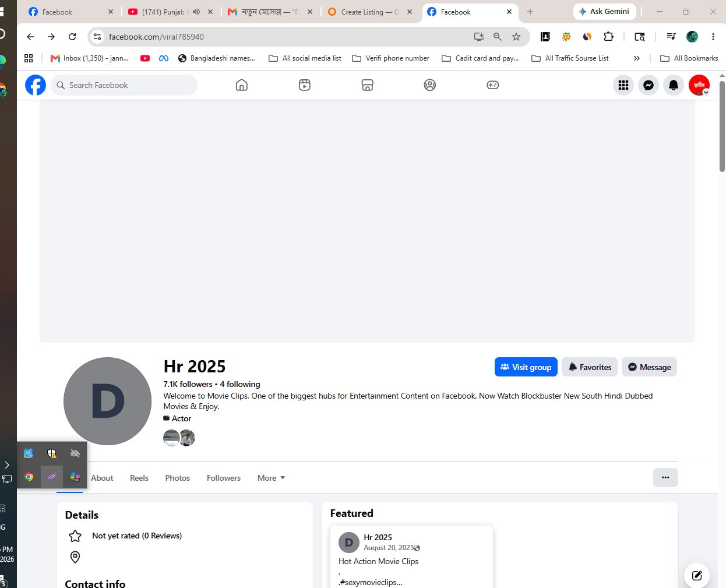The width and height of the screenshot is (726, 588).
Task: Show hidden bookmarks with the double chevron
Action: (637, 58)
